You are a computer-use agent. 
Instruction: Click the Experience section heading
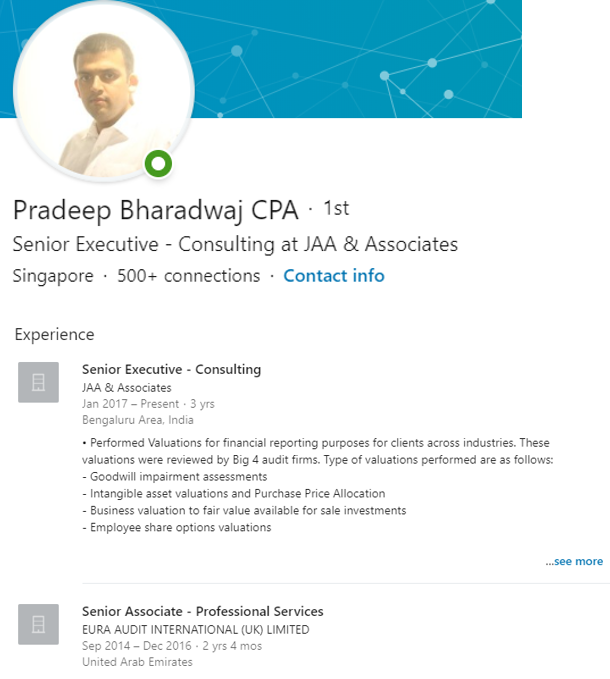point(54,334)
